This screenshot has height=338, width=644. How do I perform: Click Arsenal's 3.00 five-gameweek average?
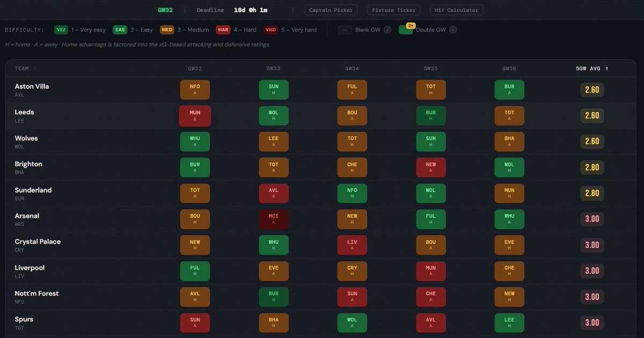click(x=592, y=219)
